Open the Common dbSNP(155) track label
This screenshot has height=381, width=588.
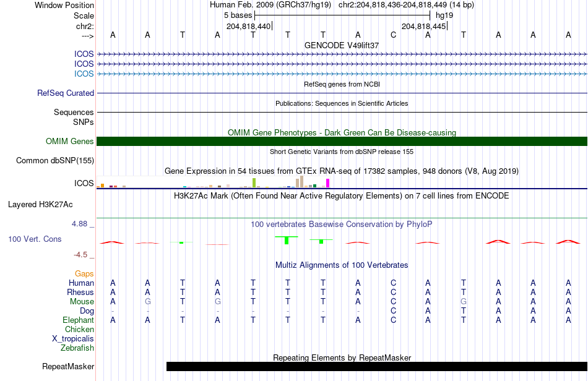click(x=54, y=160)
